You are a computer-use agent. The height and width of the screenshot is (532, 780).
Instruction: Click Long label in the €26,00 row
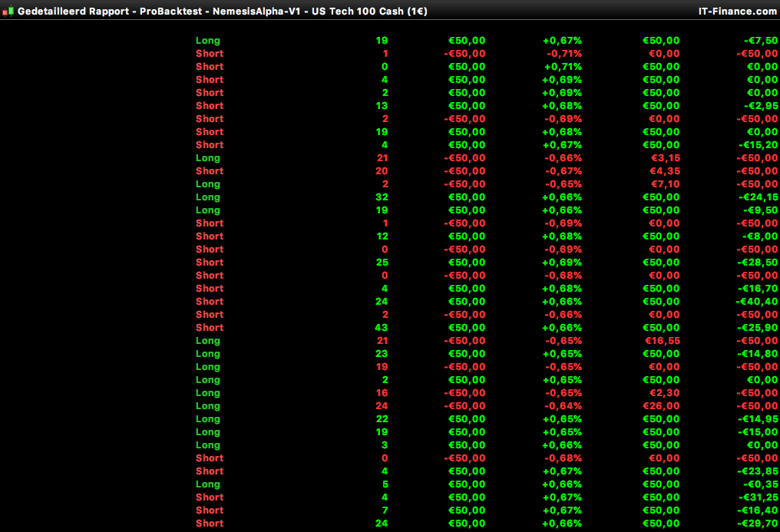[208, 406]
